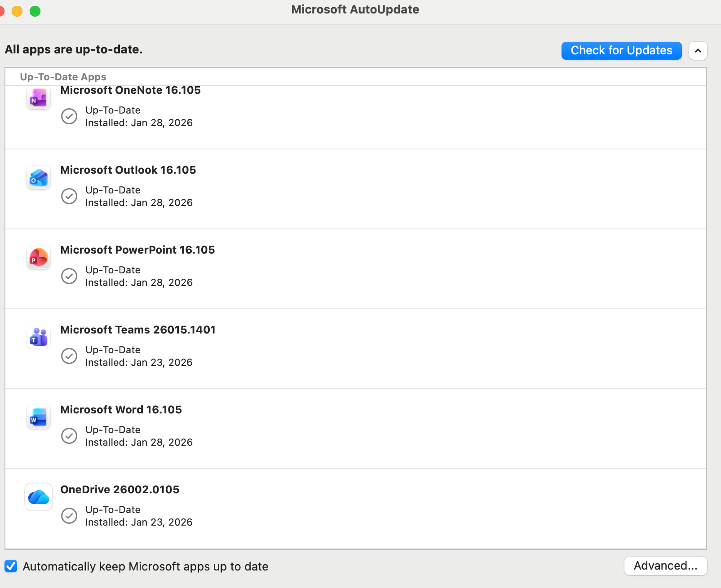This screenshot has width=721, height=588.
Task: Click the Up-To-Date status text for Word
Action: [113, 430]
